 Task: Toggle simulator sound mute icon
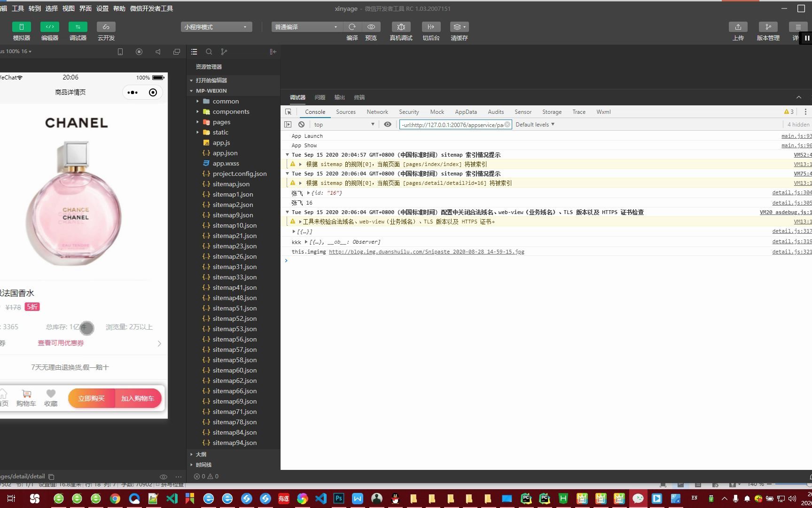158,52
